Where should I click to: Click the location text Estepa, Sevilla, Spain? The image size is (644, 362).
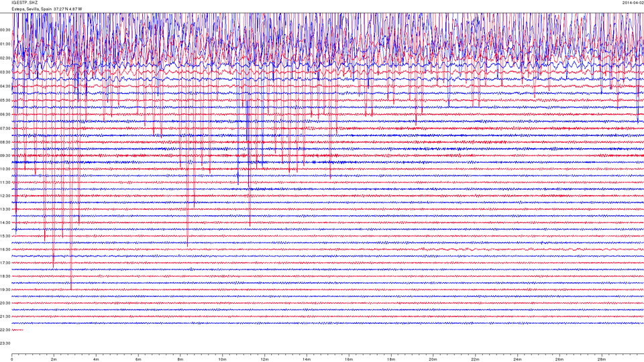click(x=32, y=9)
